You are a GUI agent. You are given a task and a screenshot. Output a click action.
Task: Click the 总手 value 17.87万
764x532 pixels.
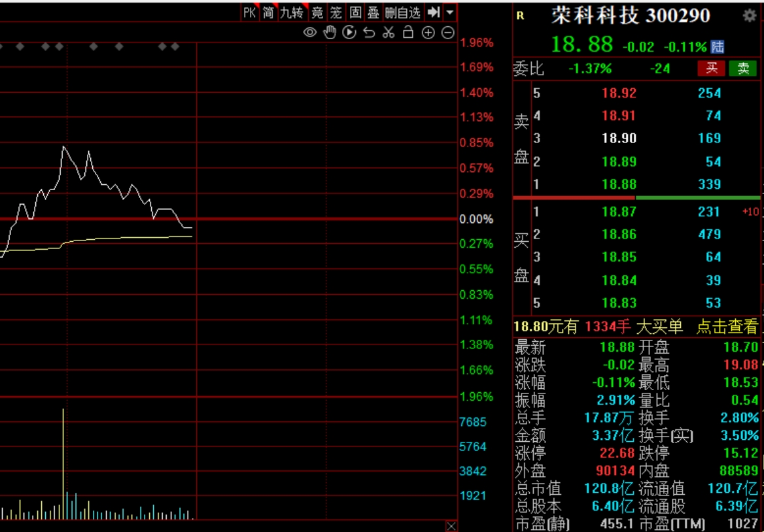click(609, 418)
